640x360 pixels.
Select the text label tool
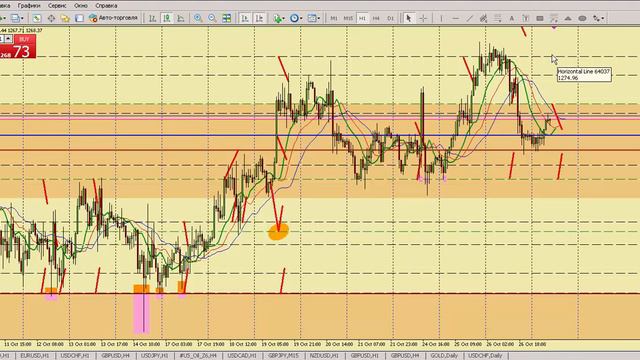click(526, 18)
